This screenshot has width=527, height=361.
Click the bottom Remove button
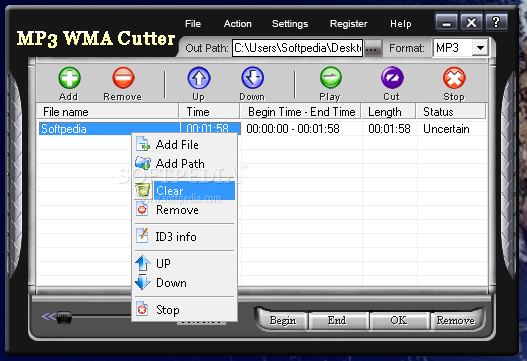(455, 320)
